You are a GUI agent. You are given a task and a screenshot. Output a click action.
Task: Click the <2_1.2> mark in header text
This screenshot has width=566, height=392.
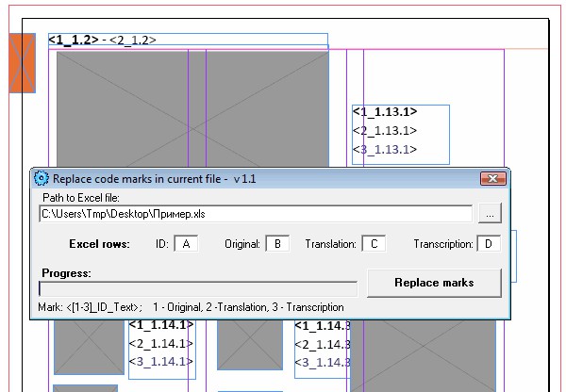coord(133,40)
